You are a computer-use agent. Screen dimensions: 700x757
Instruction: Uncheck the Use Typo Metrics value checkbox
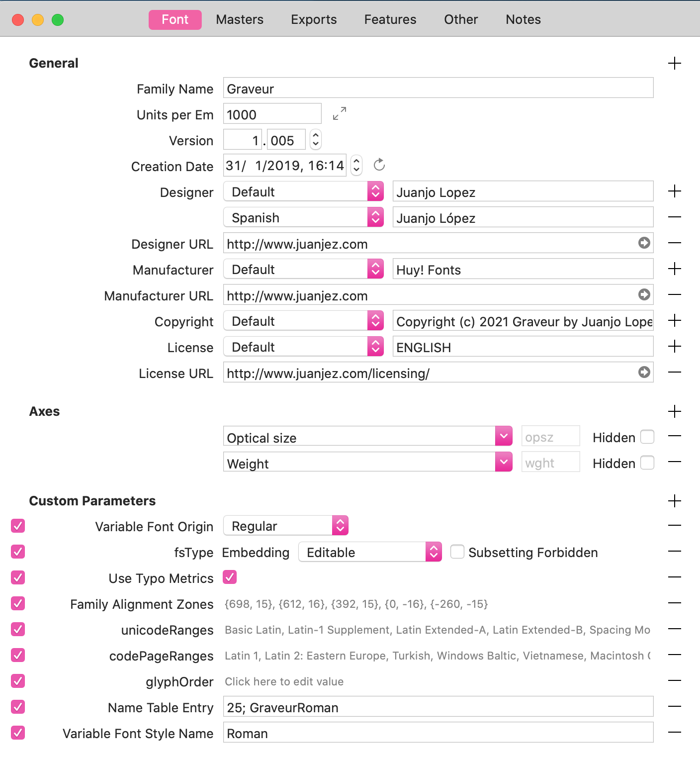pos(230,577)
